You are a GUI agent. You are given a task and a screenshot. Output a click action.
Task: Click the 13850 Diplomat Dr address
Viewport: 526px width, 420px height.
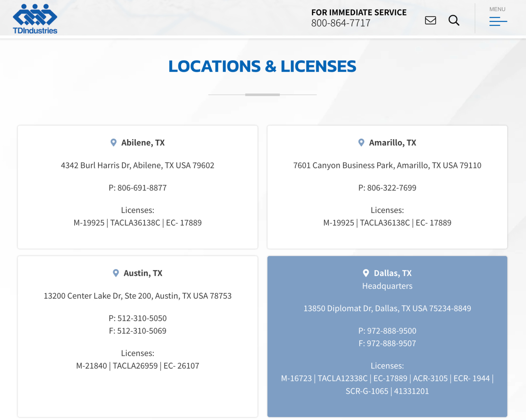coord(387,308)
